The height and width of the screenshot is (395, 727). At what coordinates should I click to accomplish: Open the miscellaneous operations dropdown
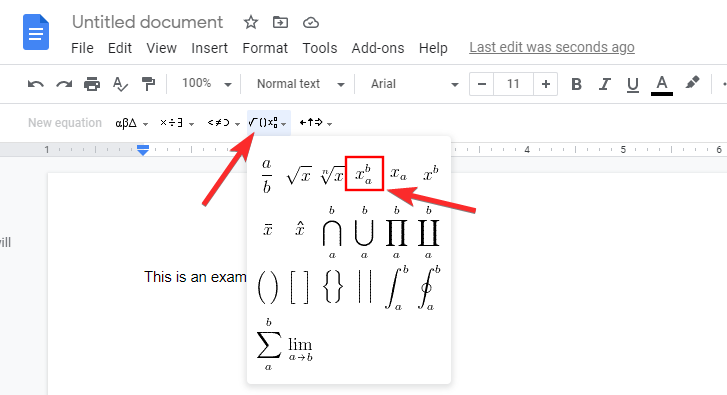[177, 123]
